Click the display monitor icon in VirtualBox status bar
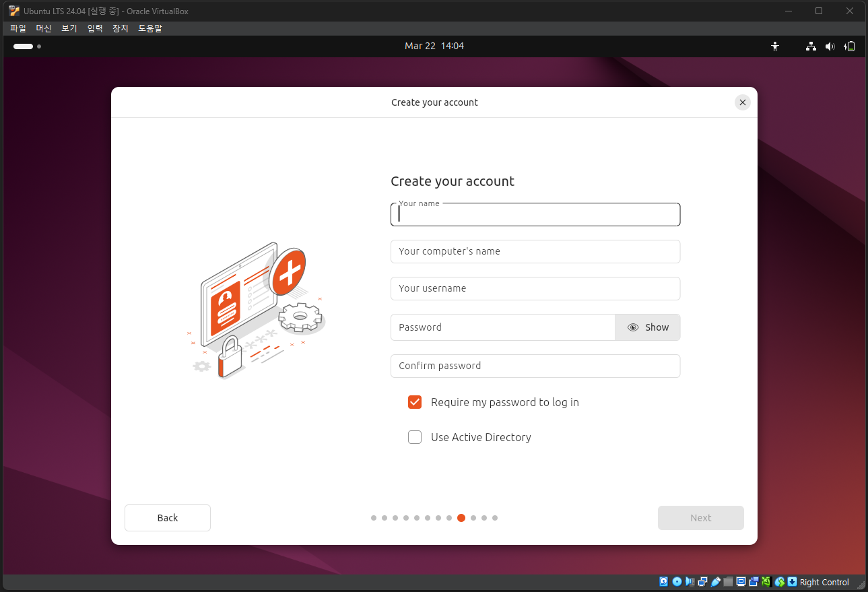Image resolution: width=868 pixels, height=592 pixels. point(741,582)
